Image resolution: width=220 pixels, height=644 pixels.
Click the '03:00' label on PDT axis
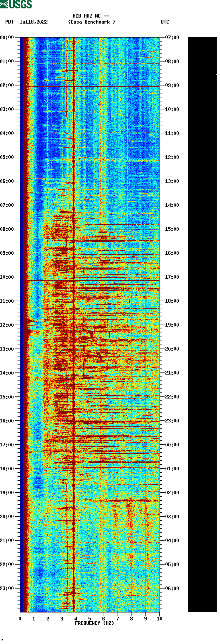pyautogui.click(x=7, y=109)
